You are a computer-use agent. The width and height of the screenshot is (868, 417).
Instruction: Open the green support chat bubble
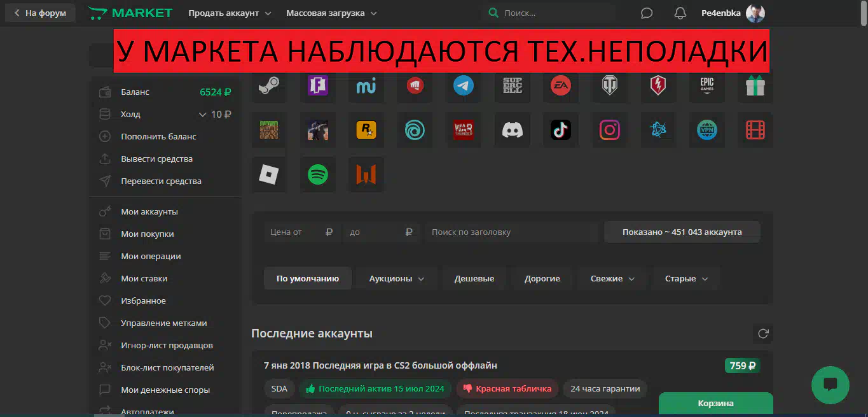click(x=830, y=385)
